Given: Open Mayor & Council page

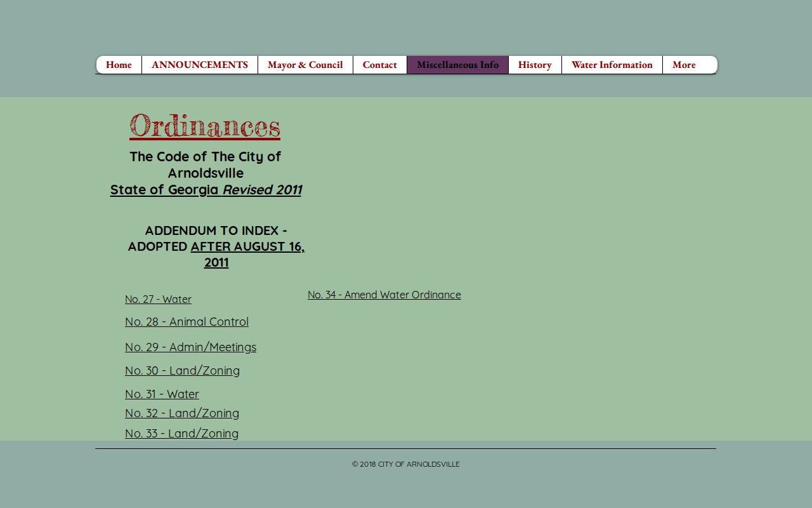Looking at the screenshot, I should click(305, 65).
